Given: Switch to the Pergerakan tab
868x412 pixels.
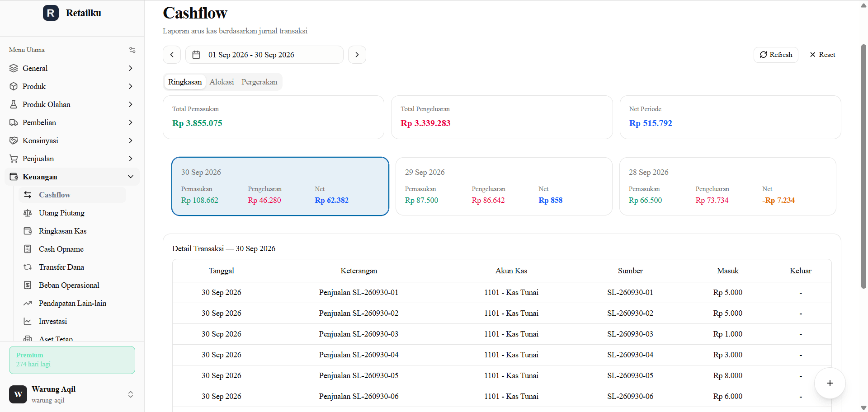Looking at the screenshot, I should 259,82.
